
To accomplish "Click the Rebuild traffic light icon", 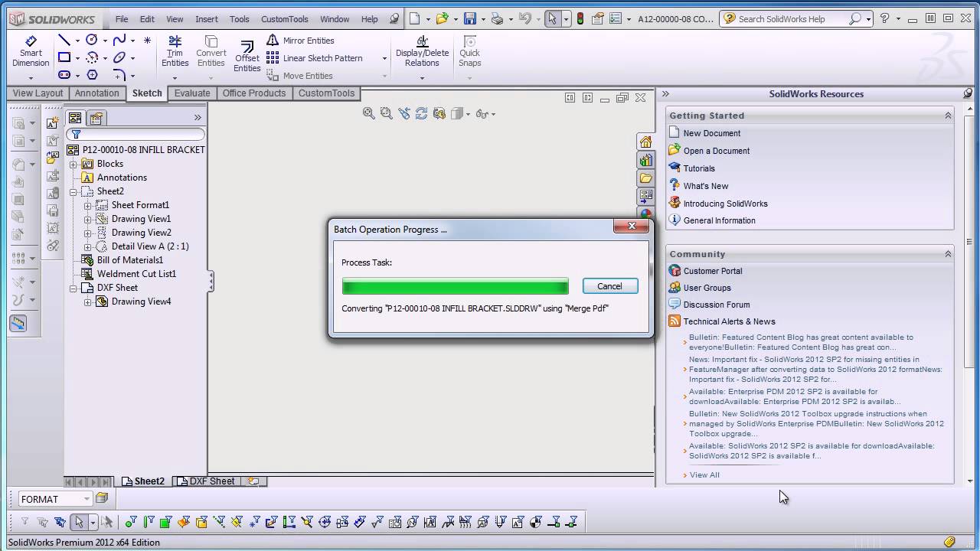I will point(580,18).
